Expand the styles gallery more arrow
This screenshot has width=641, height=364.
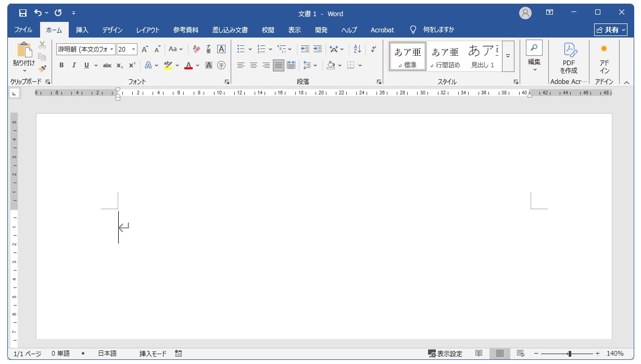508,56
